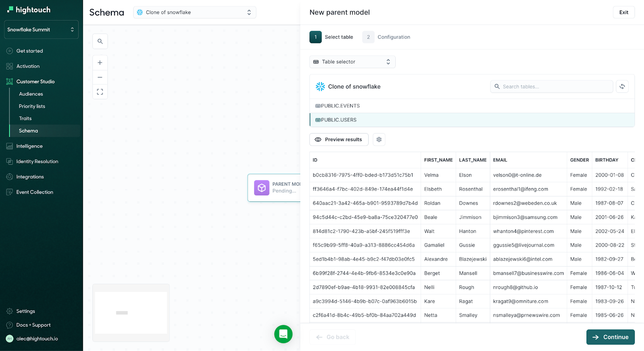Zoom out with the minus icon

(100, 77)
